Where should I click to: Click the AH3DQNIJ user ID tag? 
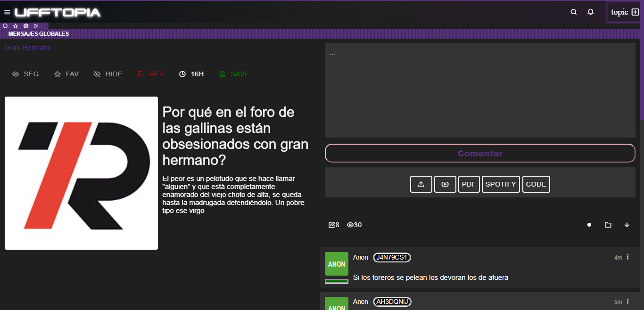coord(392,302)
